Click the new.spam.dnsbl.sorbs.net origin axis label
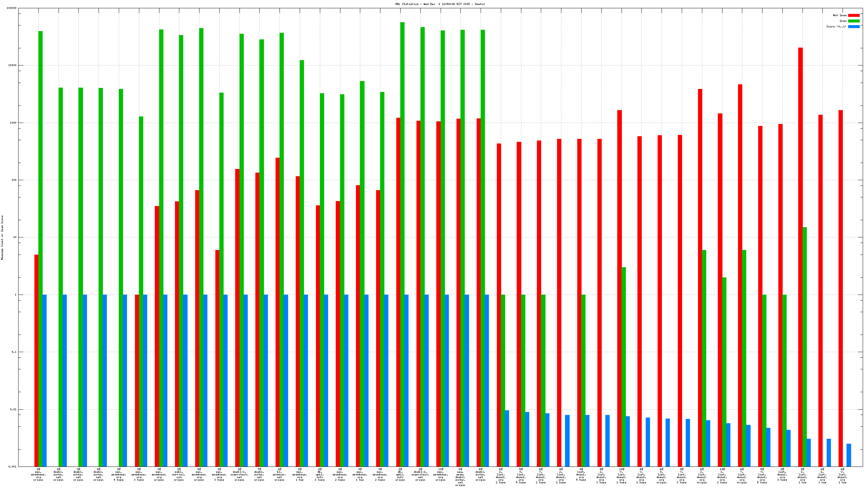868x488 pixels. pyautogui.click(x=460, y=477)
